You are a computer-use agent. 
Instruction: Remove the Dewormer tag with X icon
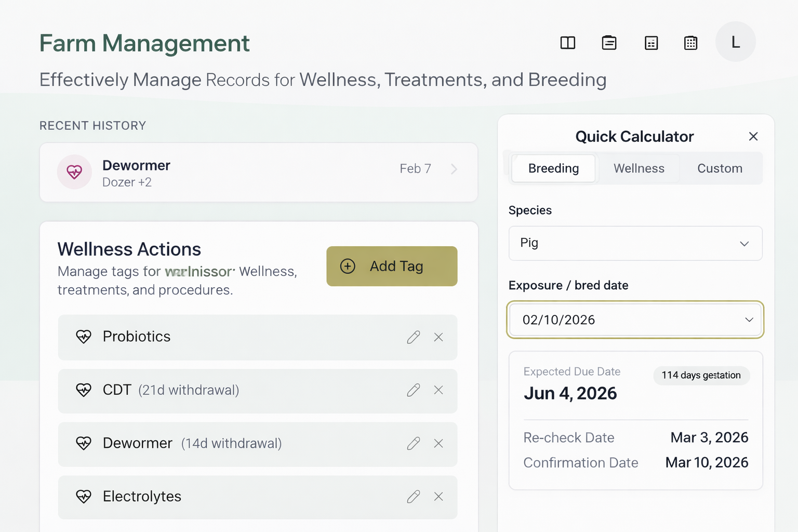tap(438, 444)
